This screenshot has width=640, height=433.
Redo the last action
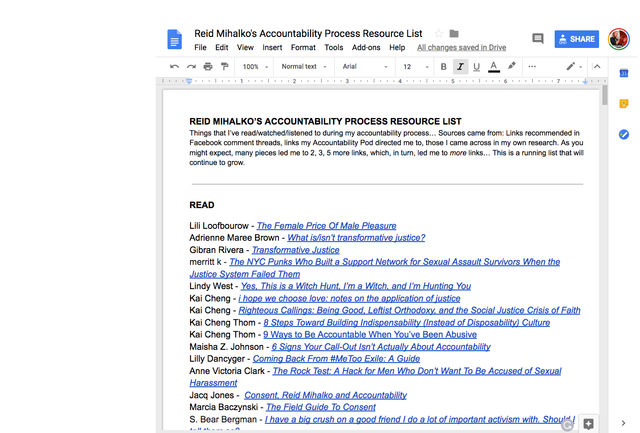click(x=191, y=67)
